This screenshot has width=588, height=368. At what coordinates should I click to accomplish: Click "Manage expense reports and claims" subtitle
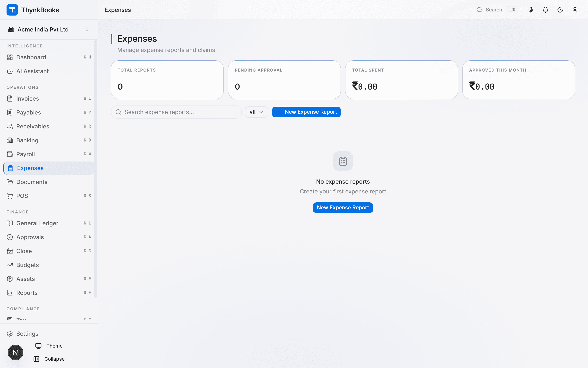pos(166,50)
